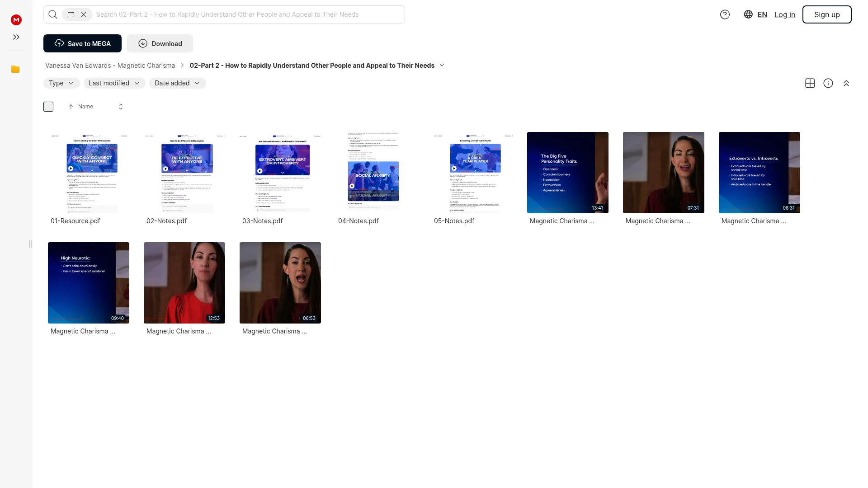Click the Magnetic Charisma name under the 13:41 video
Screen dimensions: 868x488
(x=562, y=221)
